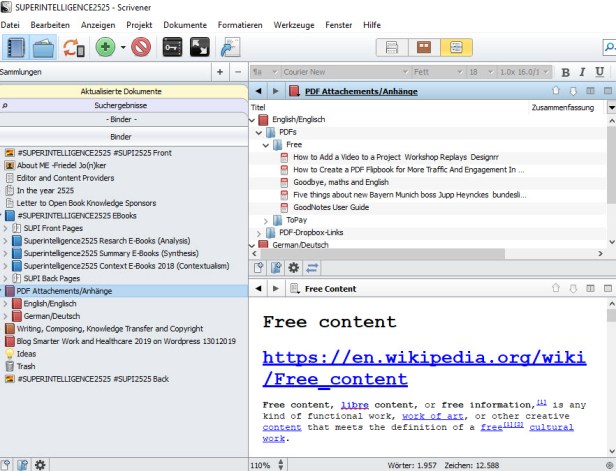Select the Ideas item in Binder
The width and height of the screenshot is (616, 471).
[x=27, y=353]
